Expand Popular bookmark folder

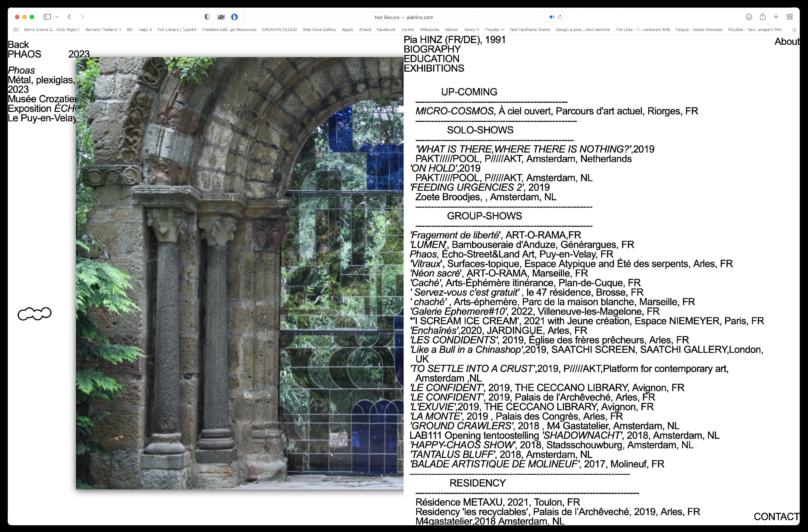tap(494, 30)
